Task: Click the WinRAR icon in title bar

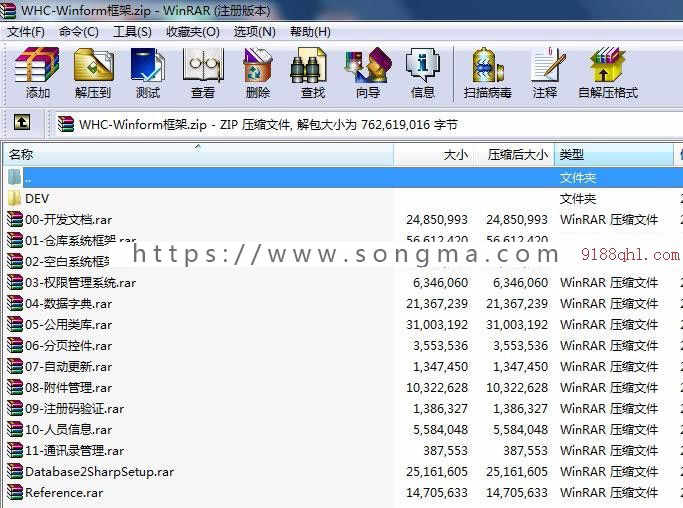Action: 8,10
